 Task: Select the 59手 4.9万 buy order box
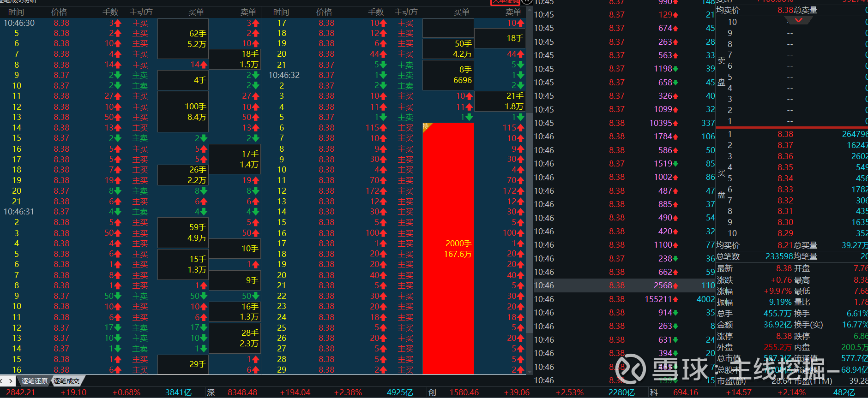point(183,232)
